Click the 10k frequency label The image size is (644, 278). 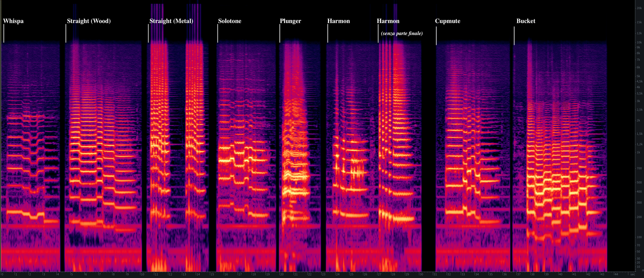(x=639, y=43)
